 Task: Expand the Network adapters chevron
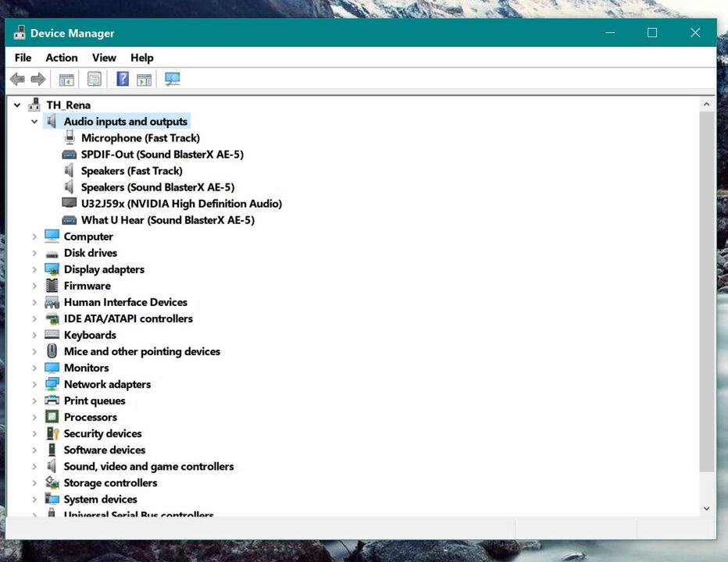click(x=34, y=384)
